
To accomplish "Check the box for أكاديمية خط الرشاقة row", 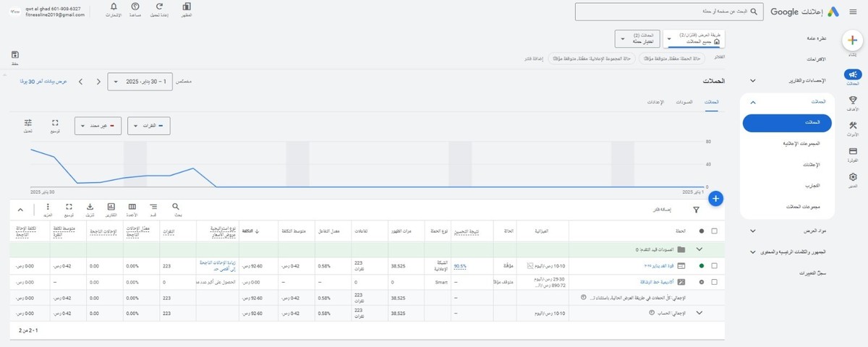I will pyautogui.click(x=715, y=281).
